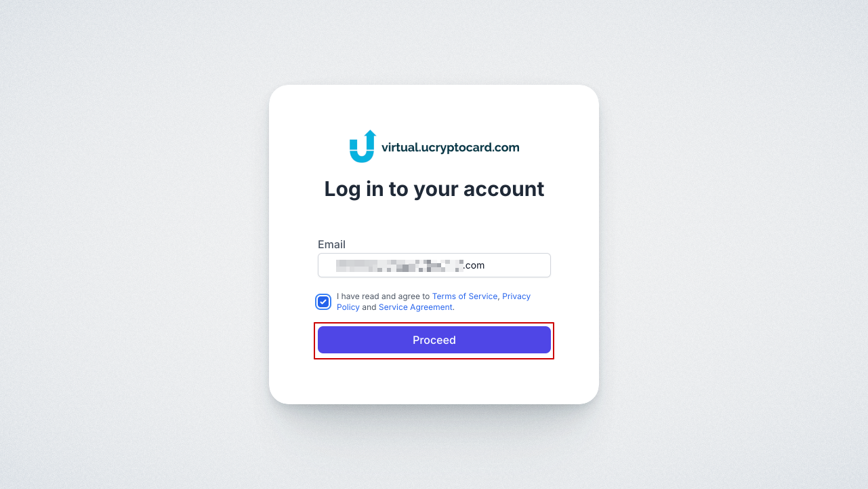
Task: Click the 'Proceed' label text
Action: [x=434, y=340]
